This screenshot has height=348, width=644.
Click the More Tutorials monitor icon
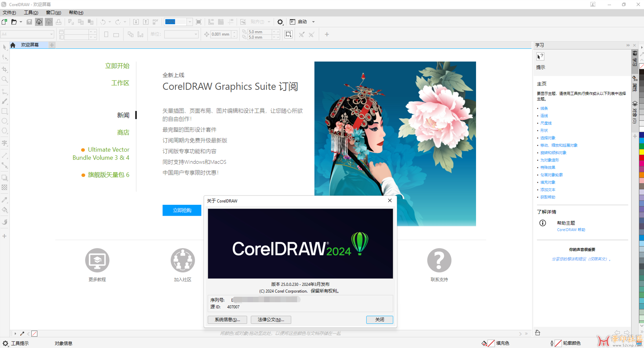coord(97,260)
